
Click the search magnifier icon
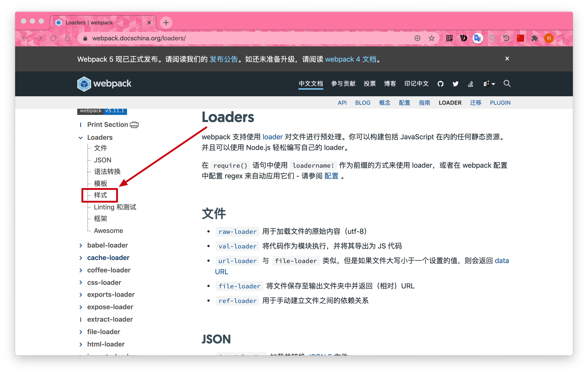pos(507,83)
